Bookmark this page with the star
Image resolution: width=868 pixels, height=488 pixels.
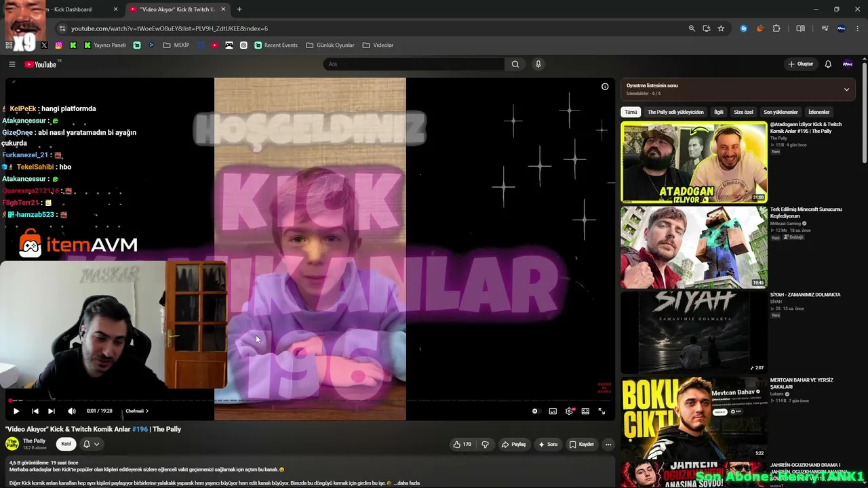click(x=721, y=28)
